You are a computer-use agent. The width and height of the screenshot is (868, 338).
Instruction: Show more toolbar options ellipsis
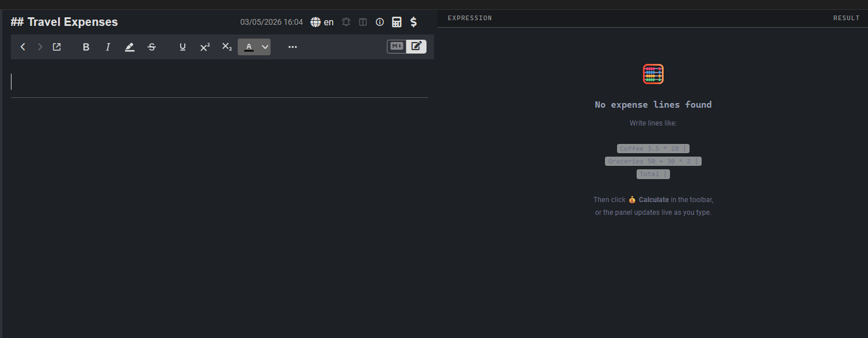[x=292, y=47]
